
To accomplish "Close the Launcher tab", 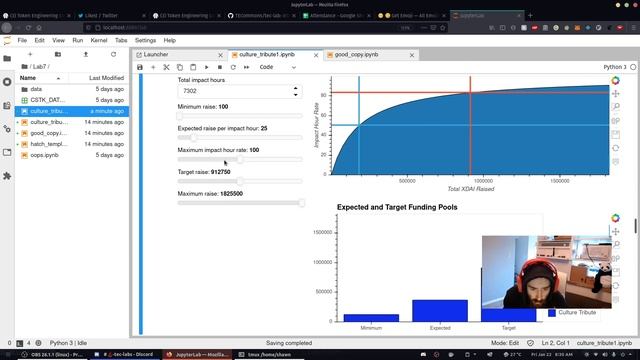I will pyautogui.click(x=220, y=55).
